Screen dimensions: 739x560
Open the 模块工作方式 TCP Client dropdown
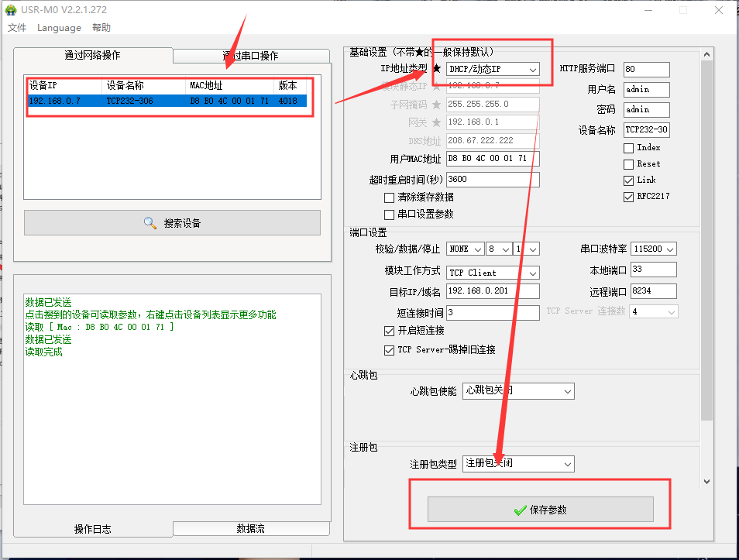point(493,273)
